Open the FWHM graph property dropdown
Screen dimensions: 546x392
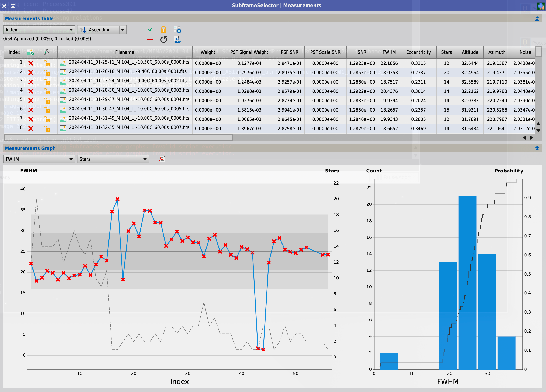tap(39, 159)
